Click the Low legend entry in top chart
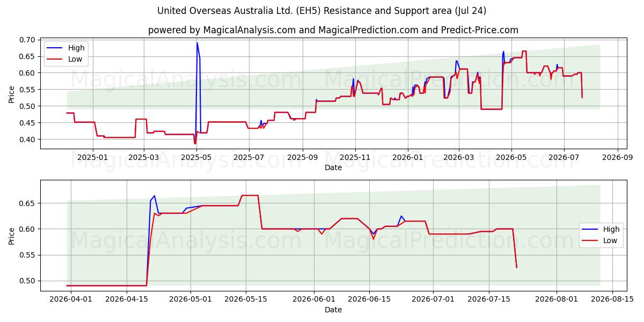Screen dimensions: 644x322 [66, 59]
